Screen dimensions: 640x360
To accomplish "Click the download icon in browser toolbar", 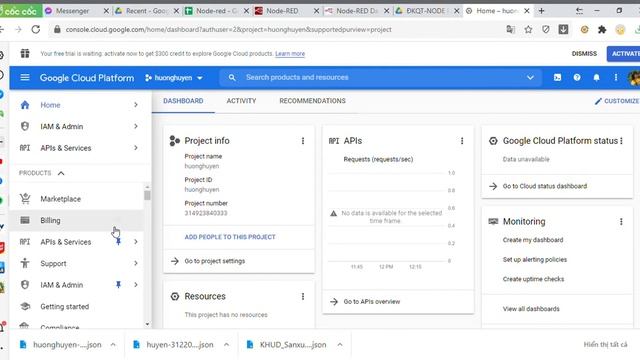I will (563, 29).
